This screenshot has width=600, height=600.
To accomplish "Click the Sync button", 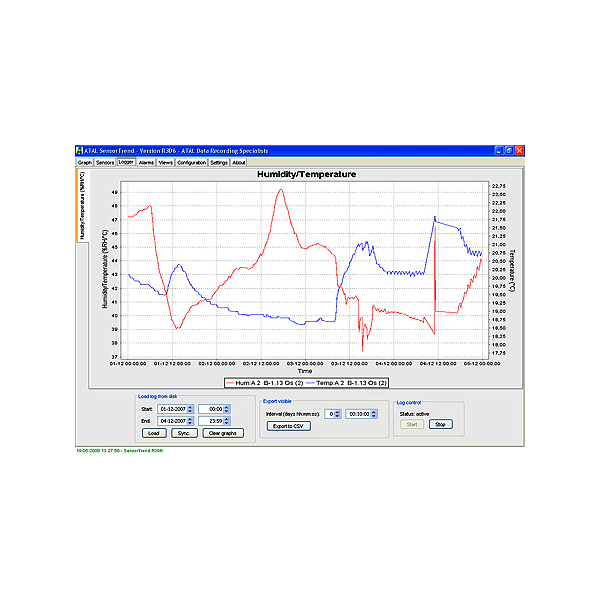I will (x=183, y=433).
